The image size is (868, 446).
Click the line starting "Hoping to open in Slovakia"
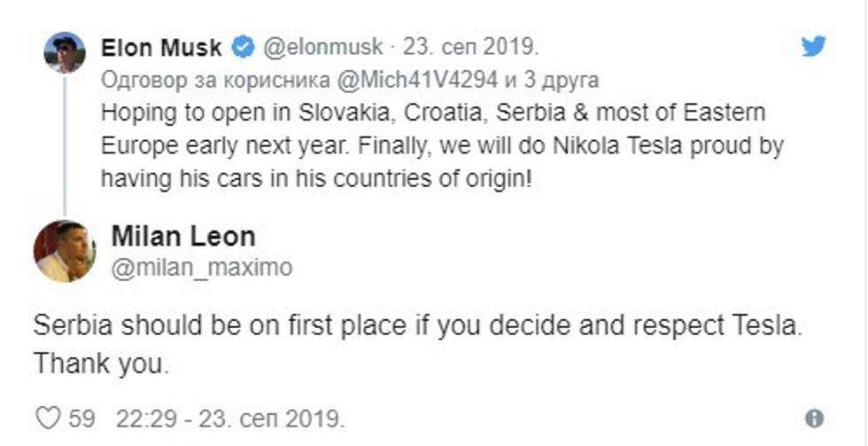coord(432,114)
